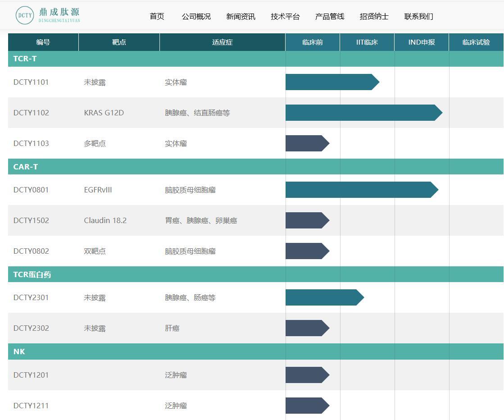Open 招贤纳士 careers page
The height and width of the screenshot is (420, 504).
click(x=374, y=17)
